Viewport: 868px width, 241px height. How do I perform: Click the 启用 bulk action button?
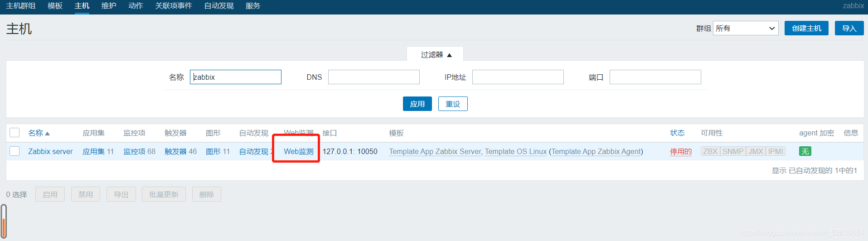click(x=50, y=194)
